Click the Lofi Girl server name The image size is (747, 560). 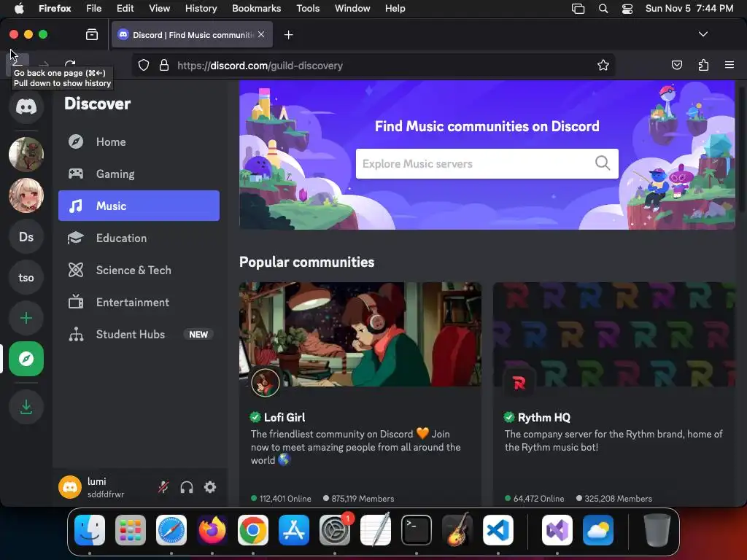[285, 418]
